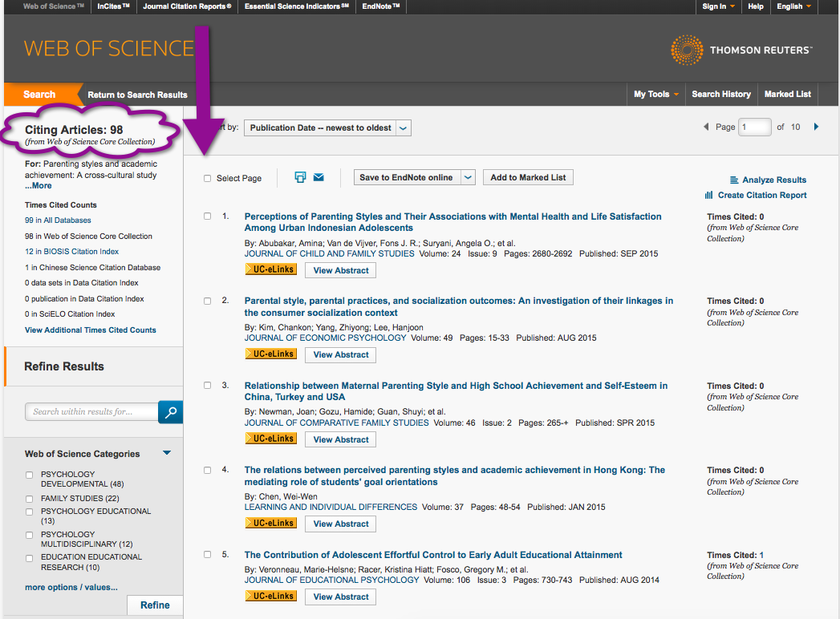
Task: Click the email results envelope icon
Action: point(319,177)
